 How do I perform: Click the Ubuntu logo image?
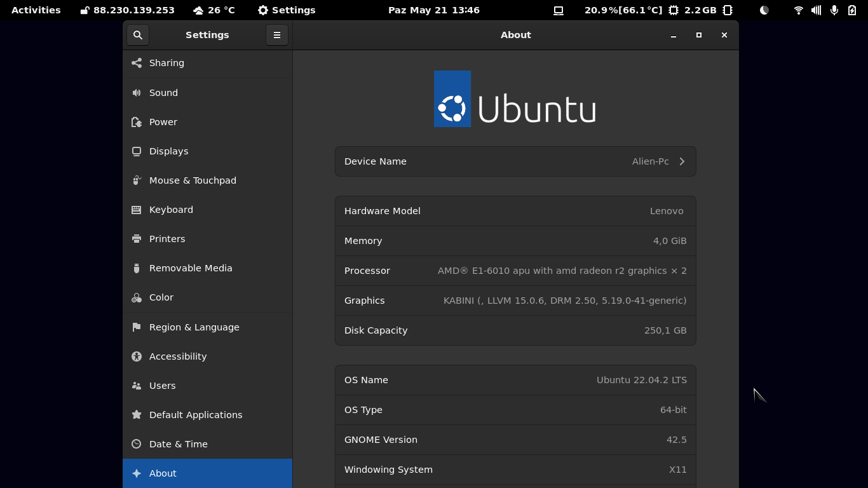[x=515, y=98]
